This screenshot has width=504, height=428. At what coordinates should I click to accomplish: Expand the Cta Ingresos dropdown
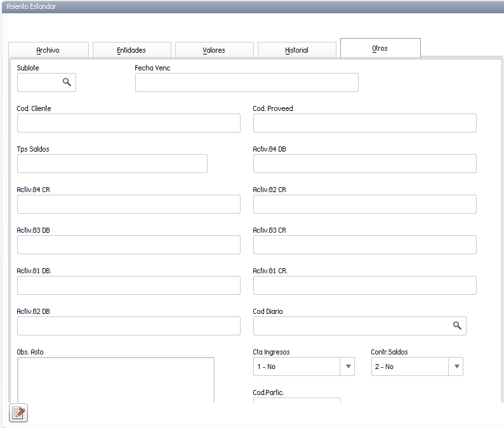point(348,366)
